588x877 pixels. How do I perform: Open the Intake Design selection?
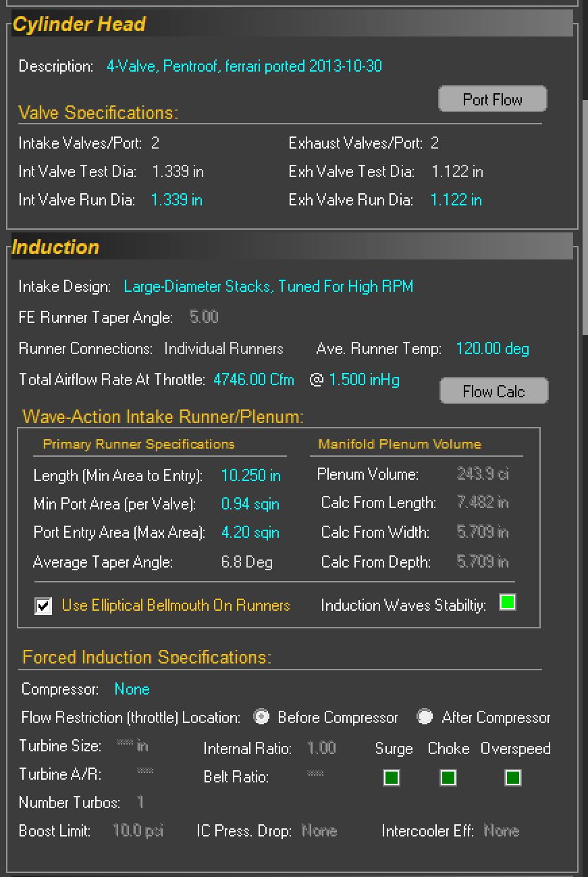tap(268, 286)
